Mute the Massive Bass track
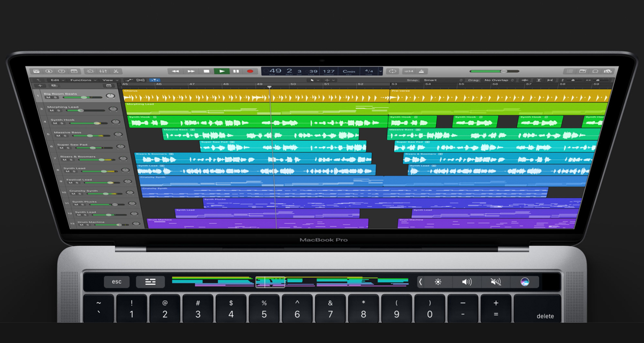This screenshot has height=343, width=644. pyautogui.click(x=59, y=135)
